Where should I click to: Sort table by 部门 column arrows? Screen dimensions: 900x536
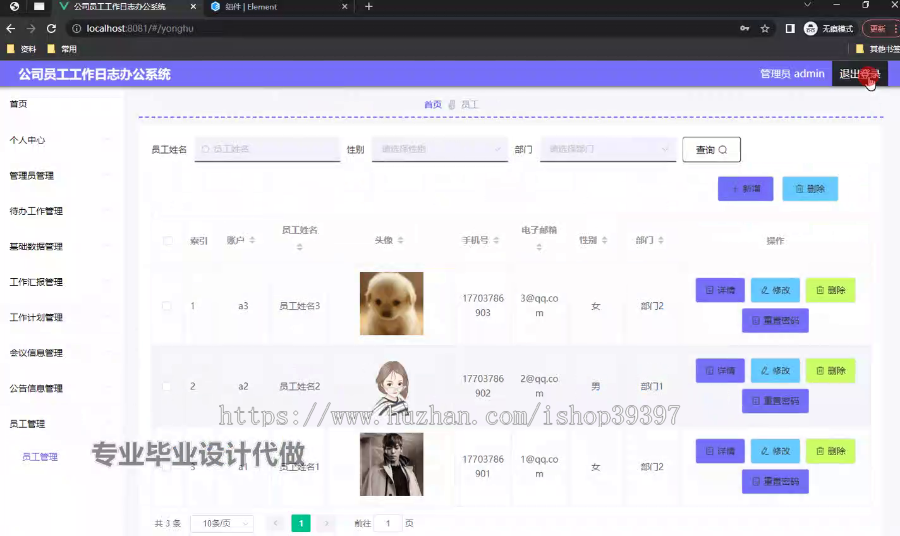point(661,240)
